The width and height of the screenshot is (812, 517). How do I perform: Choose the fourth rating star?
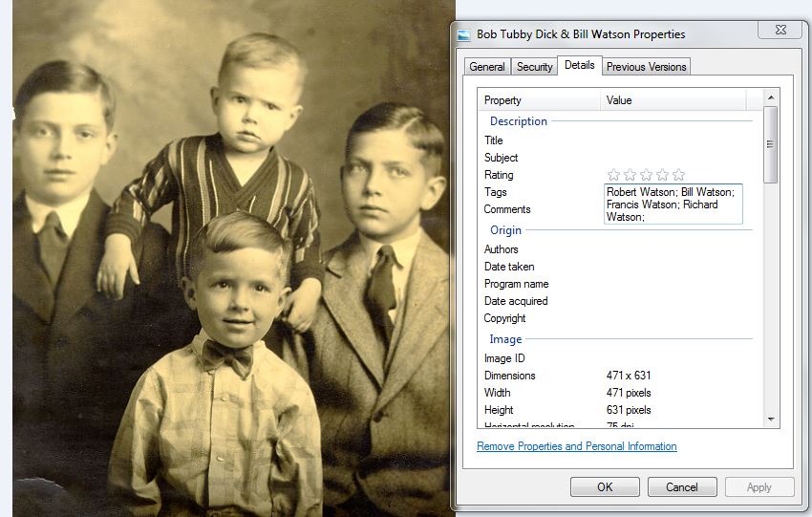(663, 175)
